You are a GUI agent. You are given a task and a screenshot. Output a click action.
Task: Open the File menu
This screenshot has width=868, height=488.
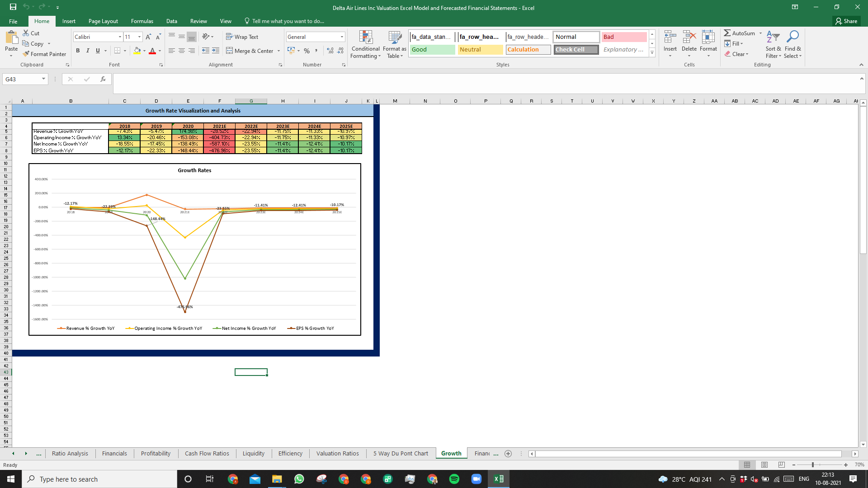click(x=13, y=21)
